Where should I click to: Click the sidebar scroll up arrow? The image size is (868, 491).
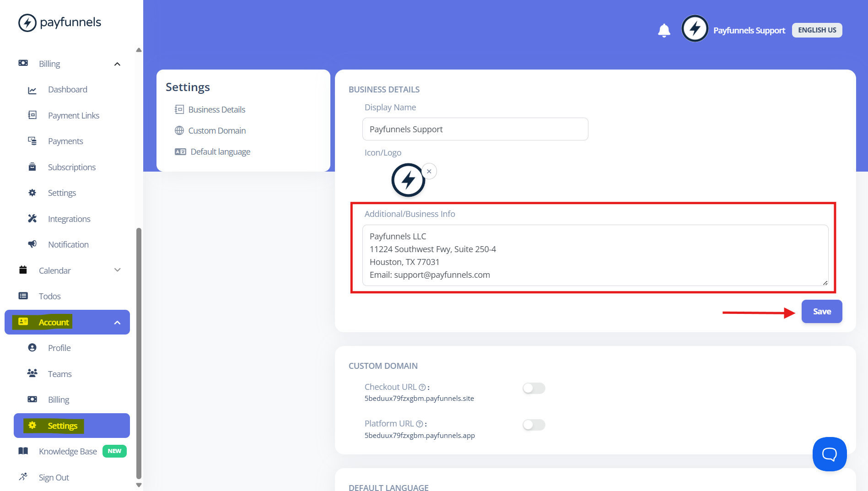click(x=139, y=50)
